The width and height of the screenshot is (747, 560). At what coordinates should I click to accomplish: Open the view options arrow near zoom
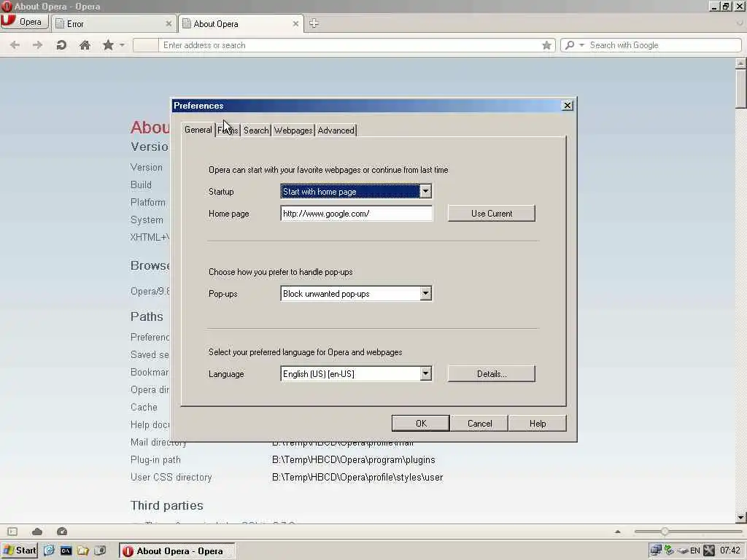pos(618,532)
